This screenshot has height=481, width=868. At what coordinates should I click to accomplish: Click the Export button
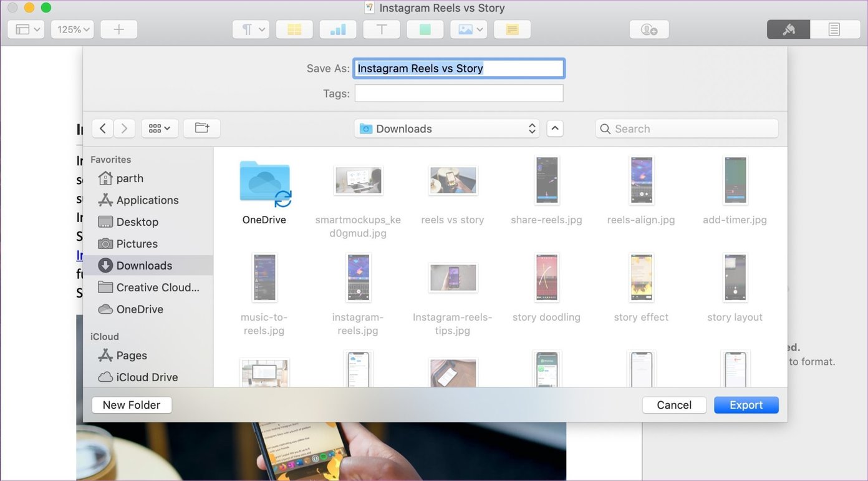pos(746,405)
